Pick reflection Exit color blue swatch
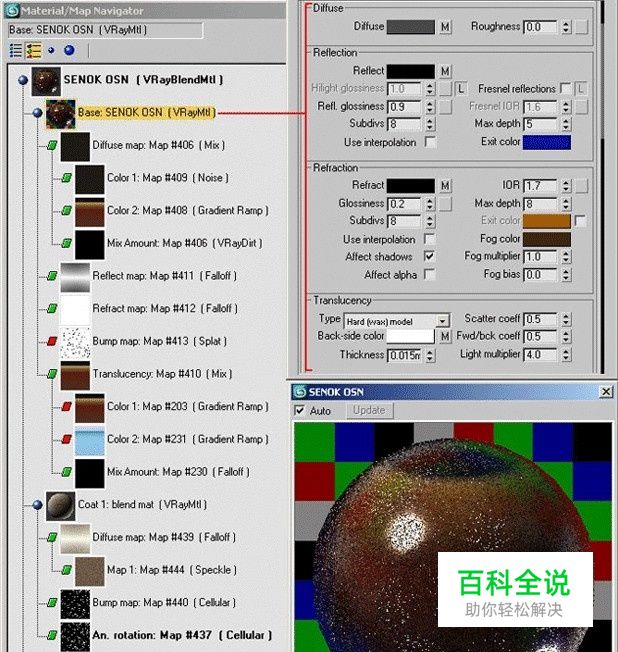 tap(546, 142)
